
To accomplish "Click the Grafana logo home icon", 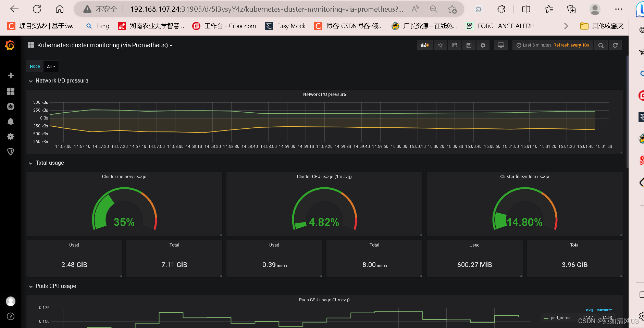I will [10, 45].
